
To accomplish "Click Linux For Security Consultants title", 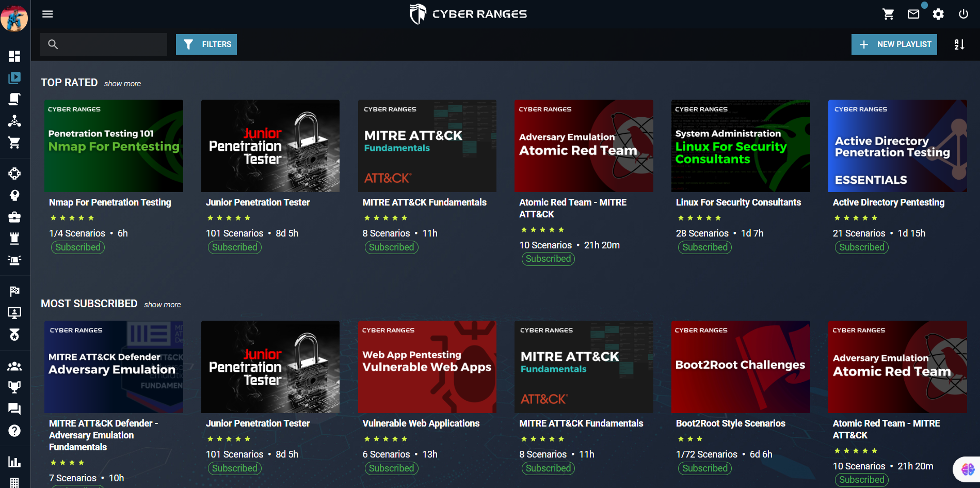I will [x=738, y=202].
